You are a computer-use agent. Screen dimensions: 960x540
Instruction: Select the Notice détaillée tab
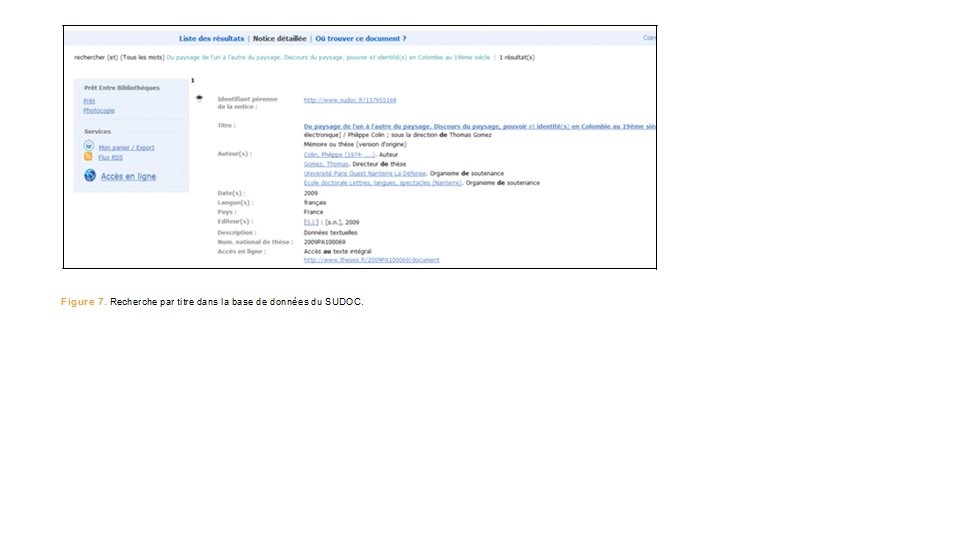pyautogui.click(x=280, y=39)
